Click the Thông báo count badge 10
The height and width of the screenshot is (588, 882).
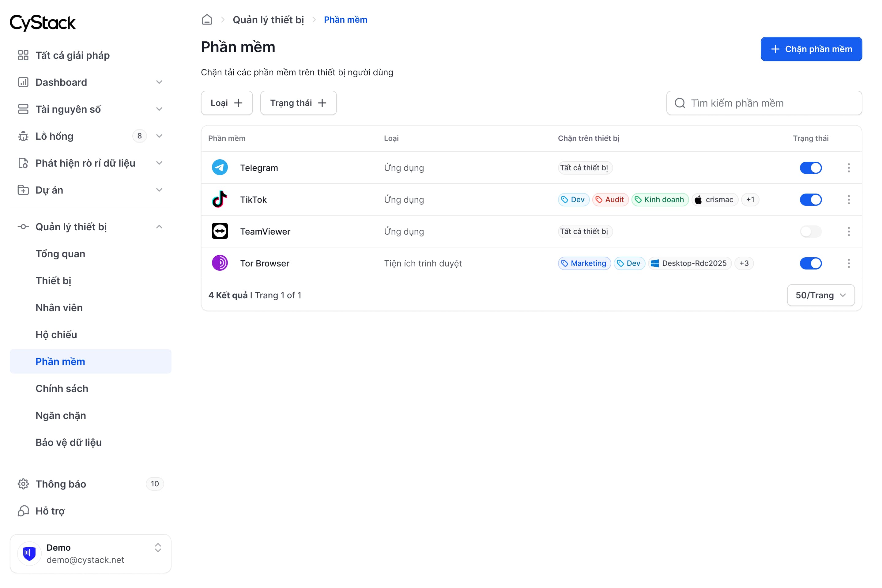[x=155, y=484]
